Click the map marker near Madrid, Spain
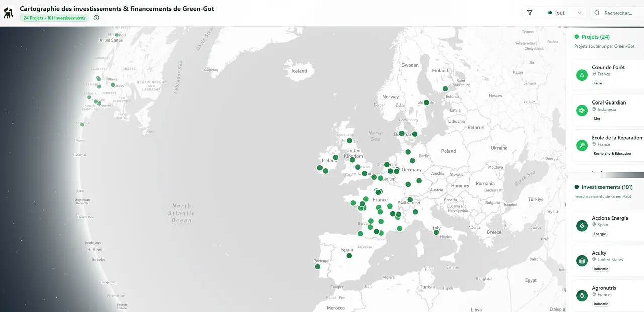This screenshot has width=644, height=312. 349,256
